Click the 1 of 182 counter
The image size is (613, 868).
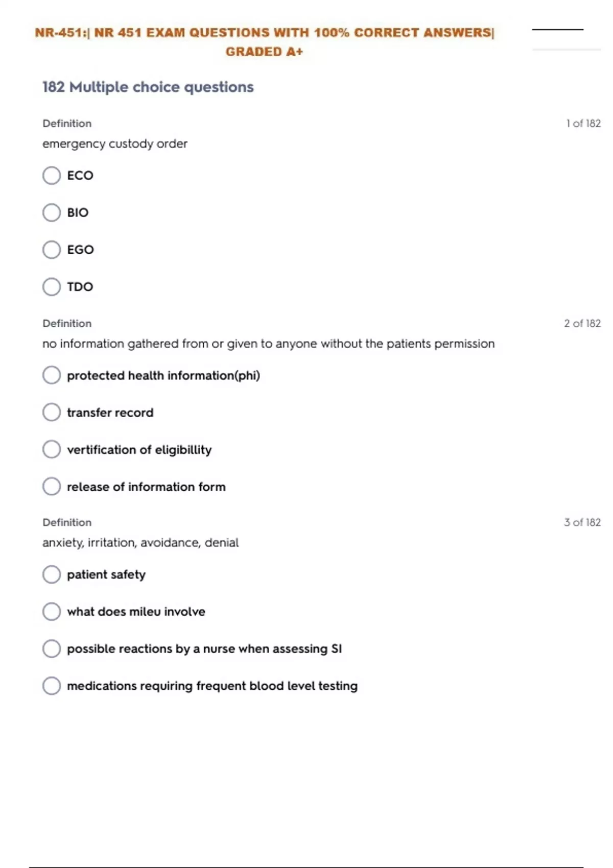(x=583, y=124)
